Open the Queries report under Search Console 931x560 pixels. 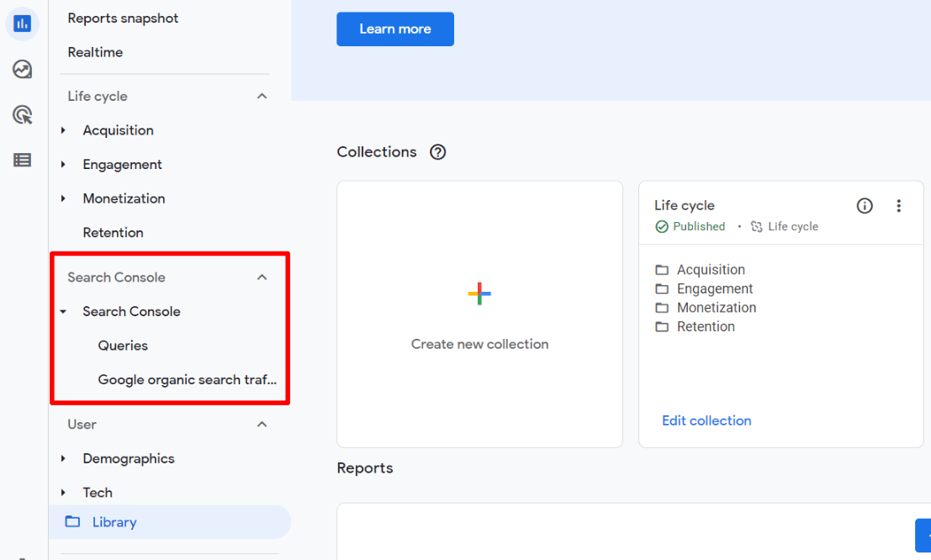(123, 346)
